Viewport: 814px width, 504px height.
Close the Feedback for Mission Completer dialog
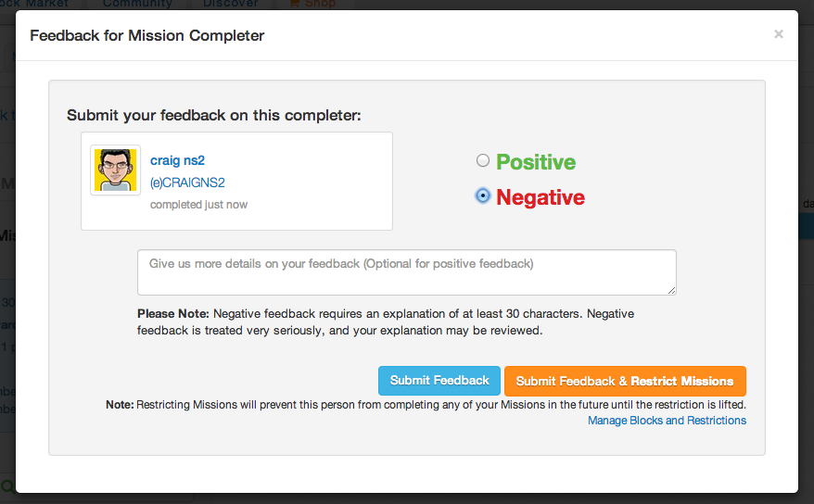(x=778, y=34)
